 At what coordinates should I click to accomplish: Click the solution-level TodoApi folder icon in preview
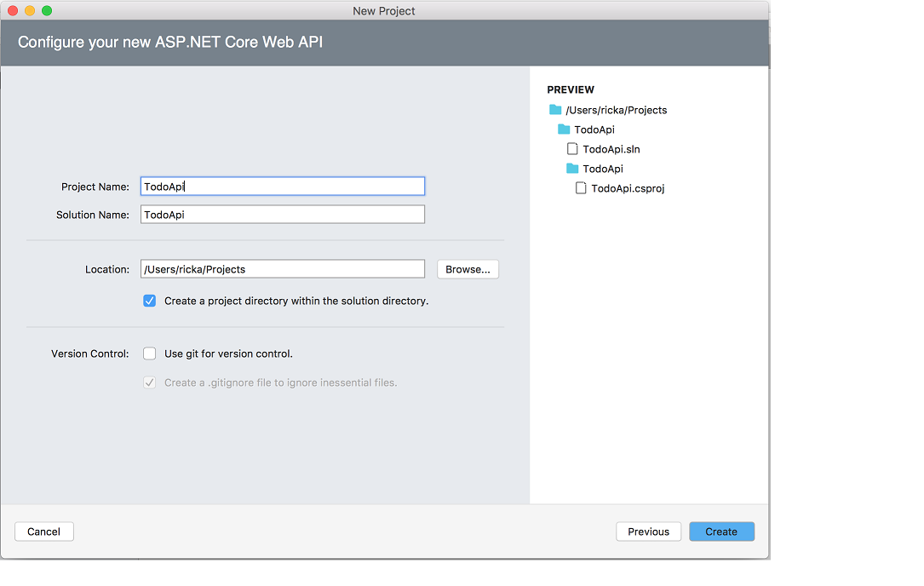[x=564, y=129]
